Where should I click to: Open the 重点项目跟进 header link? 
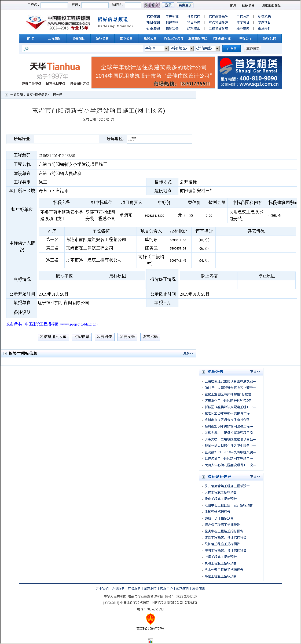coord(218,23)
